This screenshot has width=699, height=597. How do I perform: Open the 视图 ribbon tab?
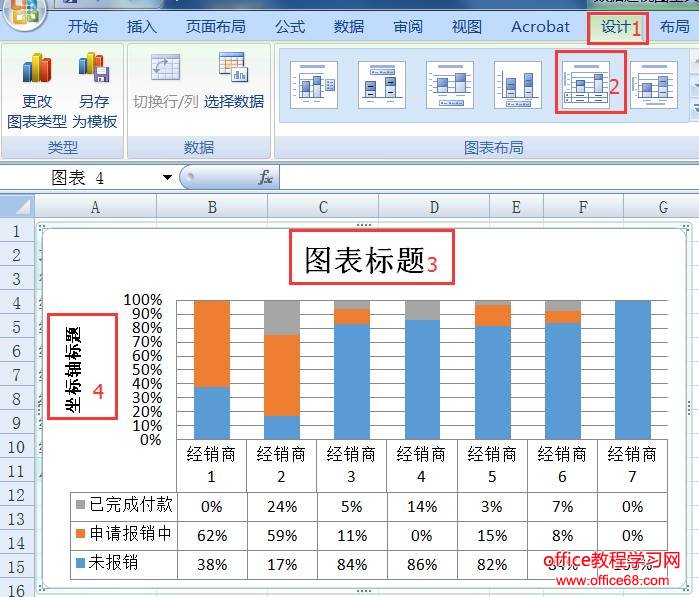(x=467, y=27)
